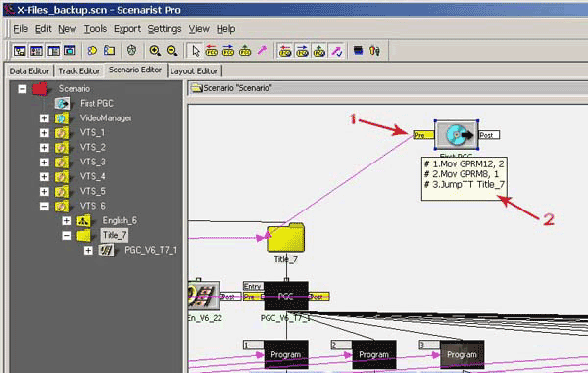Image resolution: width=588 pixels, height=373 pixels.
Task: Toggle the pressed blue right-arrow display button
Action: [302, 51]
